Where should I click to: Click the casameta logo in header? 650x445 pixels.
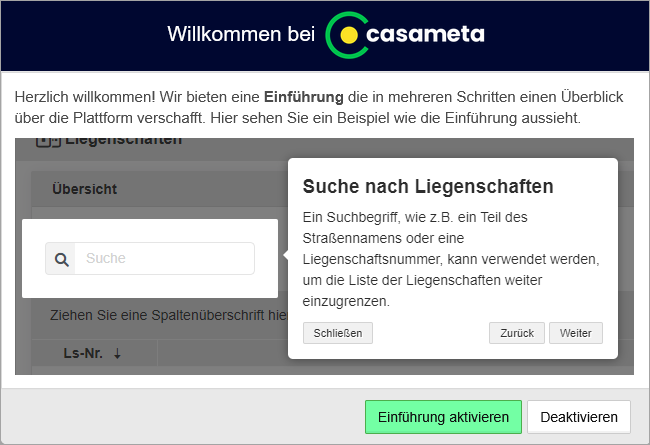coord(405,35)
